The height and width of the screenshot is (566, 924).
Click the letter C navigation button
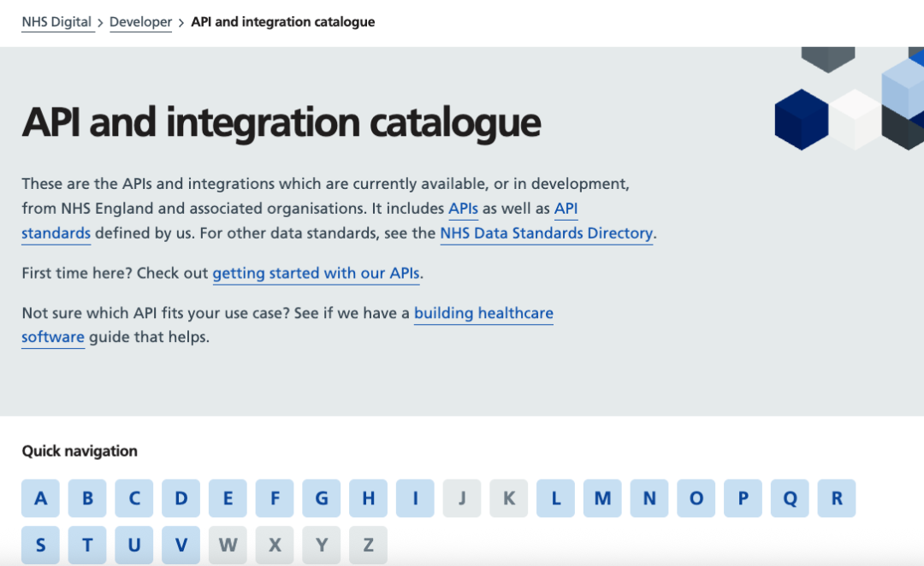[x=134, y=498]
